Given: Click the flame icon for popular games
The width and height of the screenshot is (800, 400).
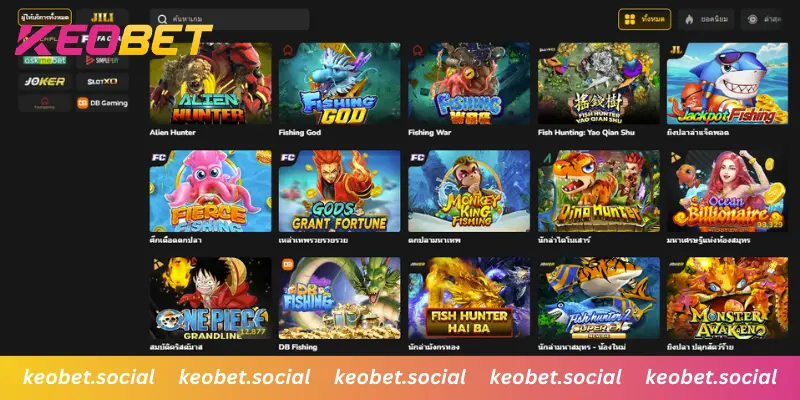Looking at the screenshot, I should 690,19.
